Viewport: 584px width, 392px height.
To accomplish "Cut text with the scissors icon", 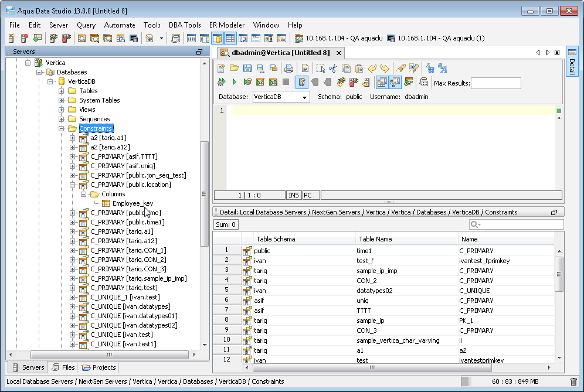I will tap(333, 68).
